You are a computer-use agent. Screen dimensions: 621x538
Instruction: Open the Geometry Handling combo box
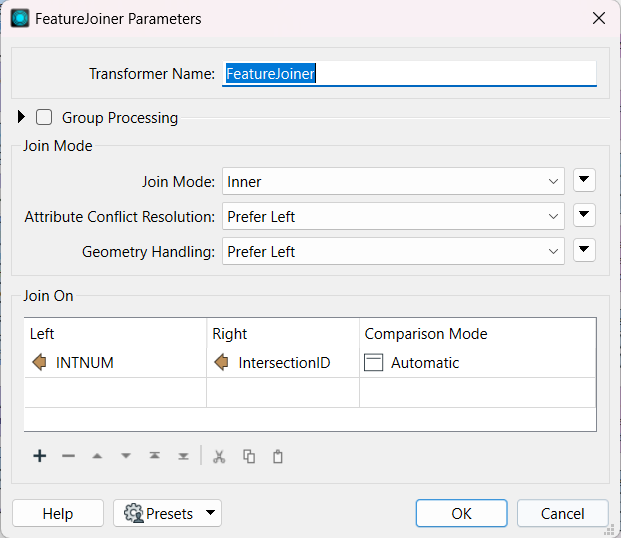[393, 251]
